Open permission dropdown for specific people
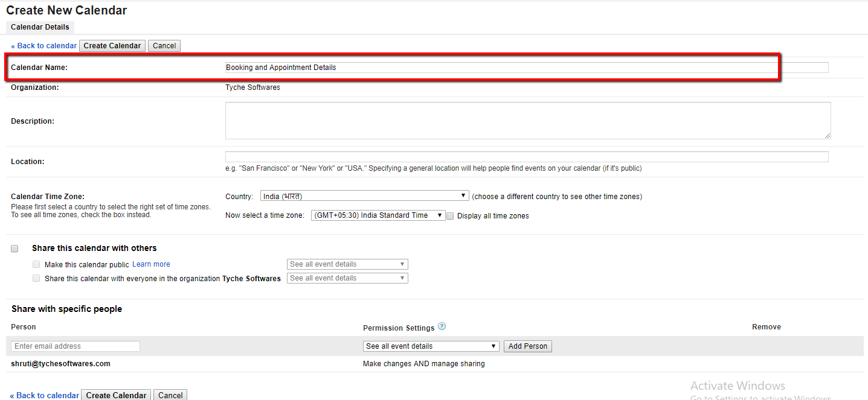Screen dimensions: 868x400 tap(430, 346)
